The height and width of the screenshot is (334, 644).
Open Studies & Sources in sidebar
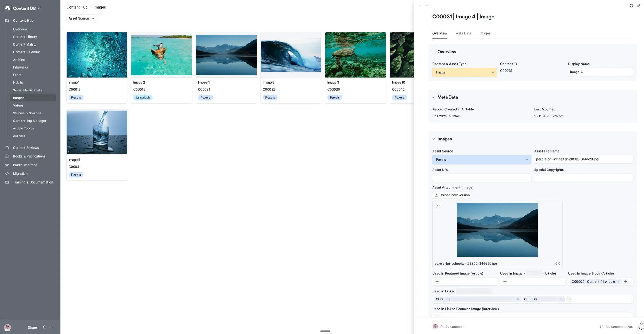click(27, 113)
